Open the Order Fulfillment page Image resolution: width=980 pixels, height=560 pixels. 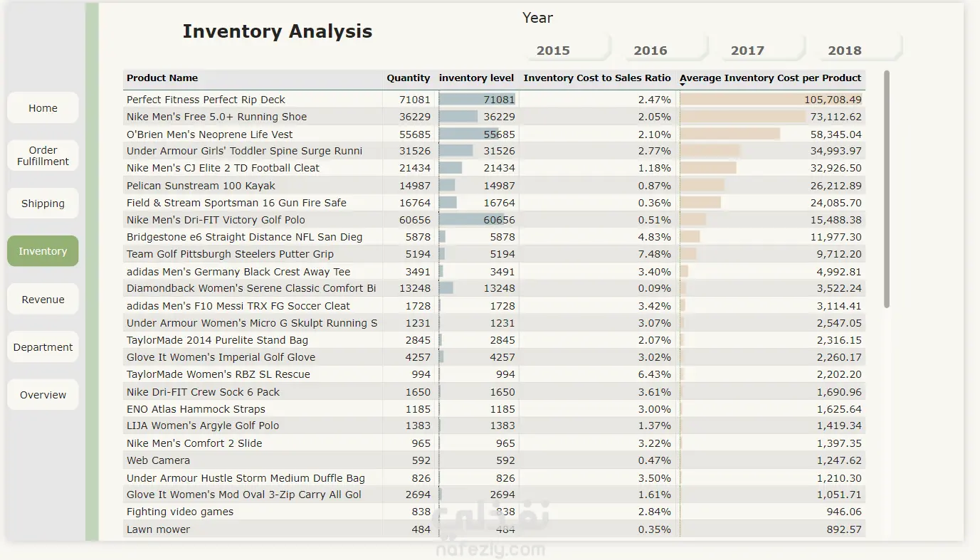[x=43, y=156]
